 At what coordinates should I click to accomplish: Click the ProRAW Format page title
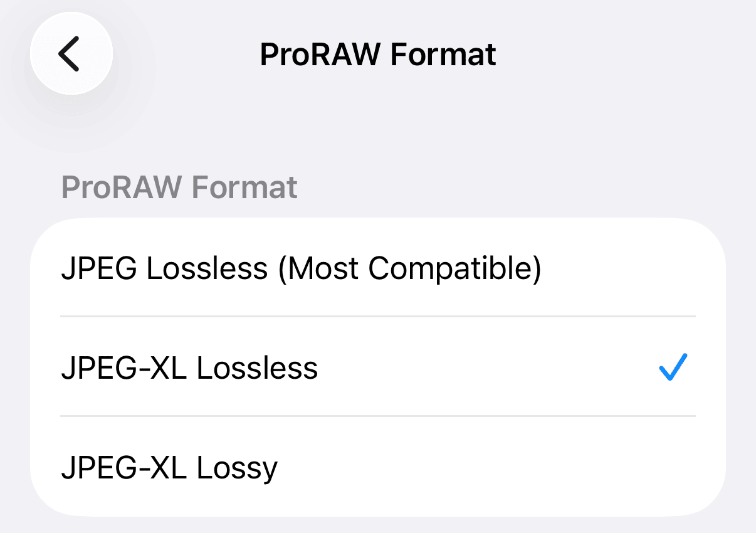[x=378, y=55]
